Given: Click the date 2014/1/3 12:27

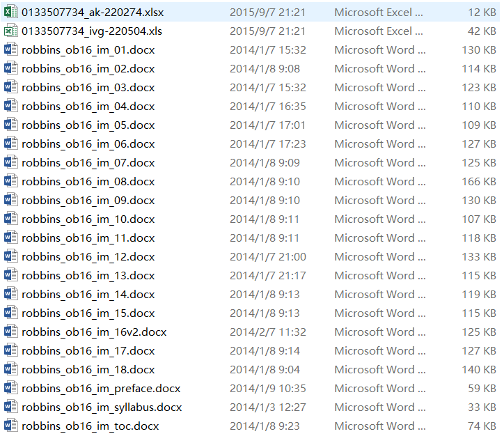Looking at the screenshot, I should (268, 407).
